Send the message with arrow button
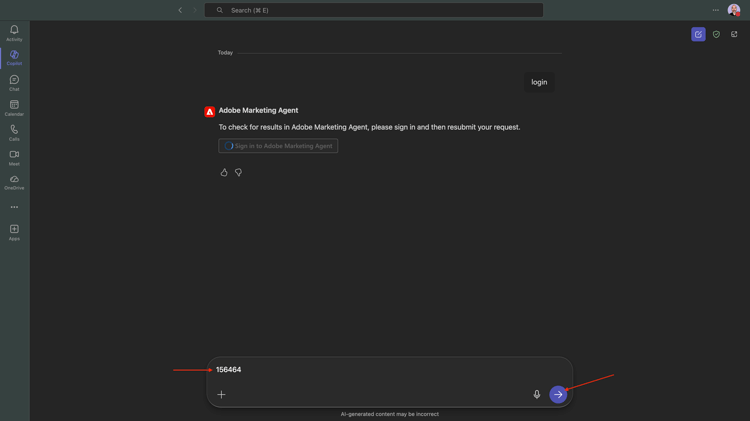 tap(558, 394)
